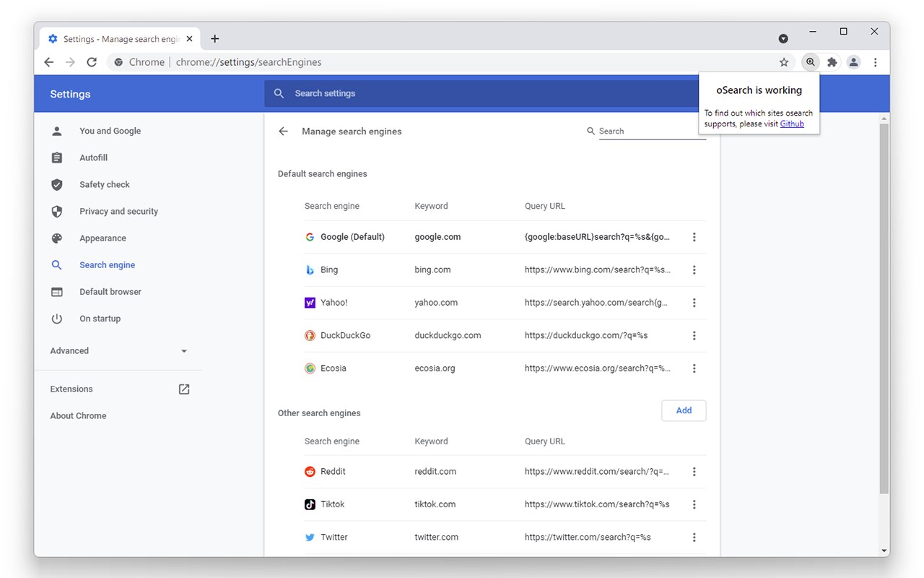This screenshot has height=578, width=924.
Task: Go back to previous settings page arrow
Action: coord(284,131)
